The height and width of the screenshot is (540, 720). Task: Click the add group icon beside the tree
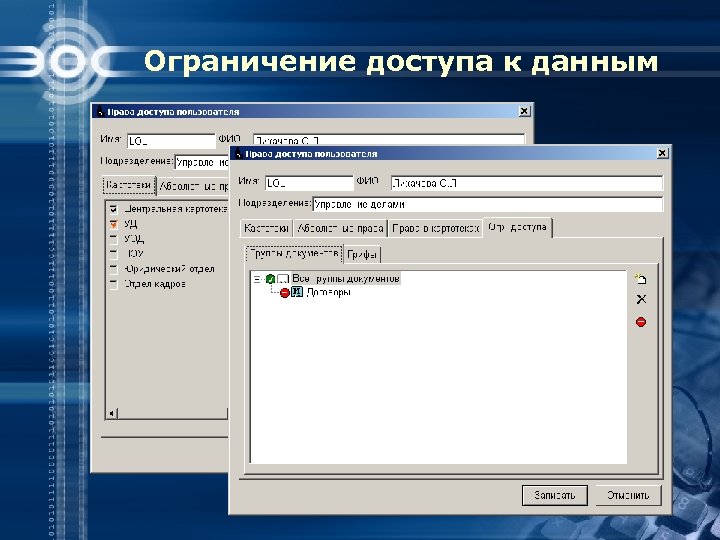[x=641, y=279]
